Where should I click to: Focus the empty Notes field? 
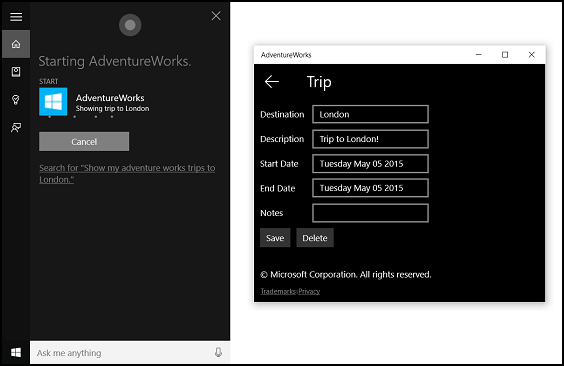(x=370, y=213)
